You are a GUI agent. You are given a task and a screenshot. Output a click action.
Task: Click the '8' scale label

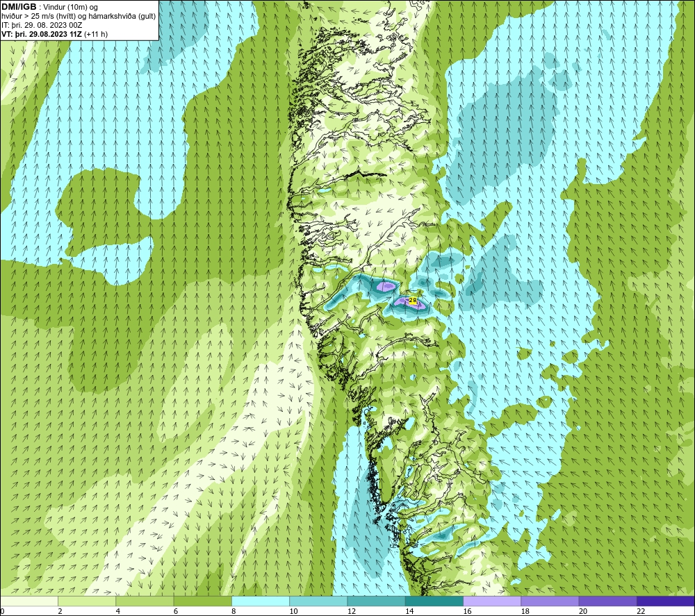coord(234,611)
